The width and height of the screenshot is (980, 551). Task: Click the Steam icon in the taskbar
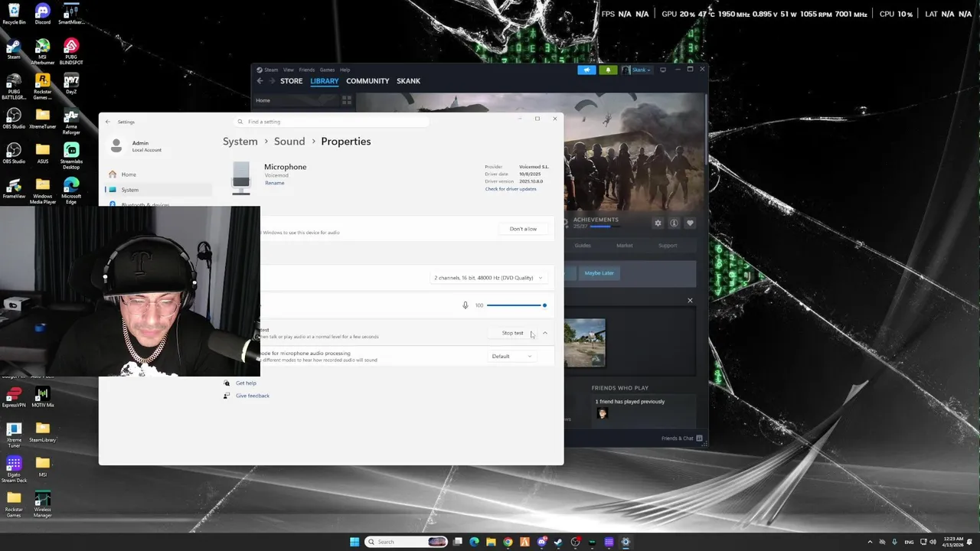click(558, 542)
